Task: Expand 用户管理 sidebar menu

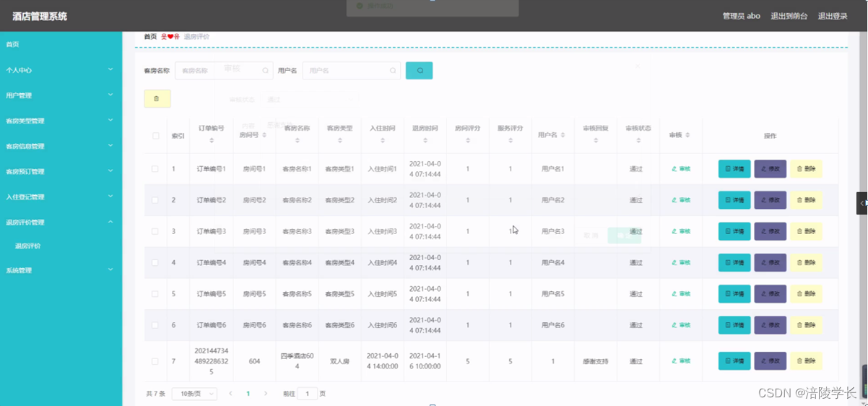Action: click(61, 95)
